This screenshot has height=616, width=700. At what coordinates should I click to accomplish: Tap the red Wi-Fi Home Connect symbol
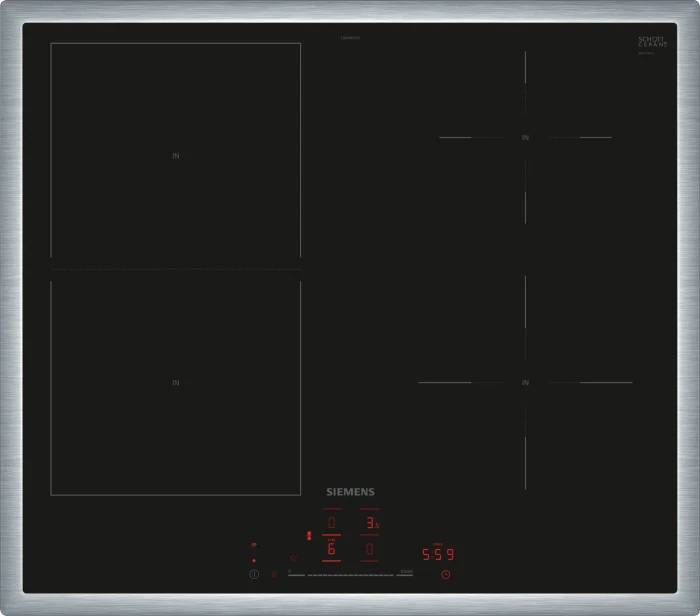coord(254,545)
